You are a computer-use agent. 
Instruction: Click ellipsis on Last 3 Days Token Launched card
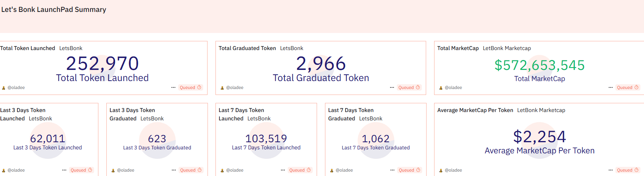point(64,170)
